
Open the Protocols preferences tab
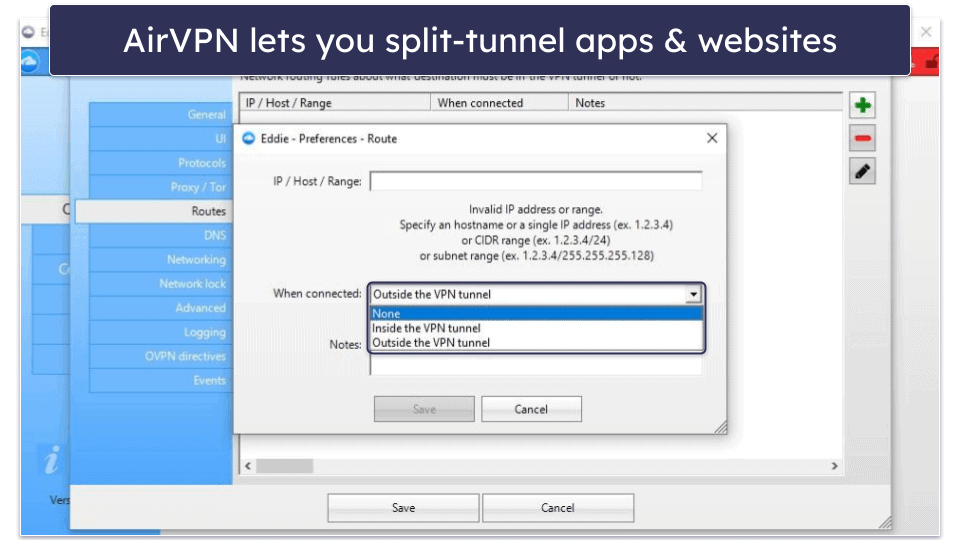[x=161, y=163]
